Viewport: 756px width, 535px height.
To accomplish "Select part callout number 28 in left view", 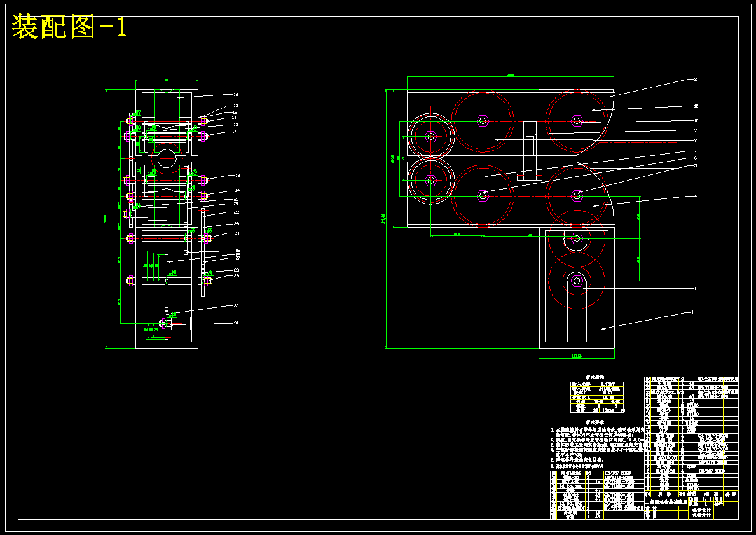I will coord(237,270).
